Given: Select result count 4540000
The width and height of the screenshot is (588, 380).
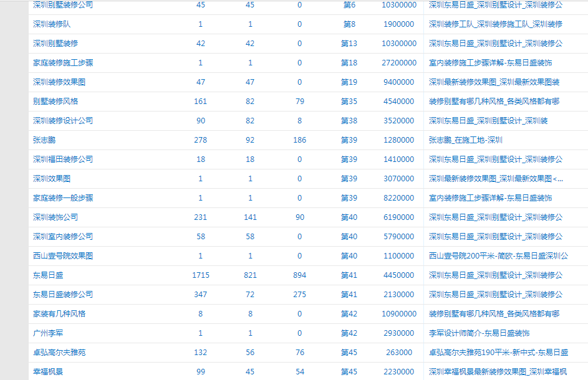Looking at the screenshot, I should coord(399,102).
